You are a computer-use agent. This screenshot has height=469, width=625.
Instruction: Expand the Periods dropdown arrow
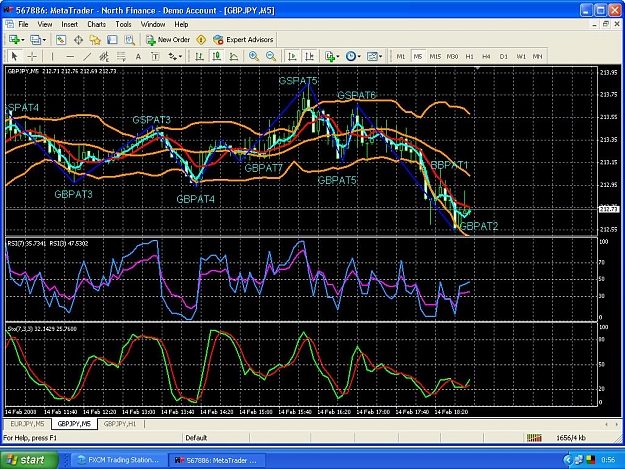tap(359, 57)
